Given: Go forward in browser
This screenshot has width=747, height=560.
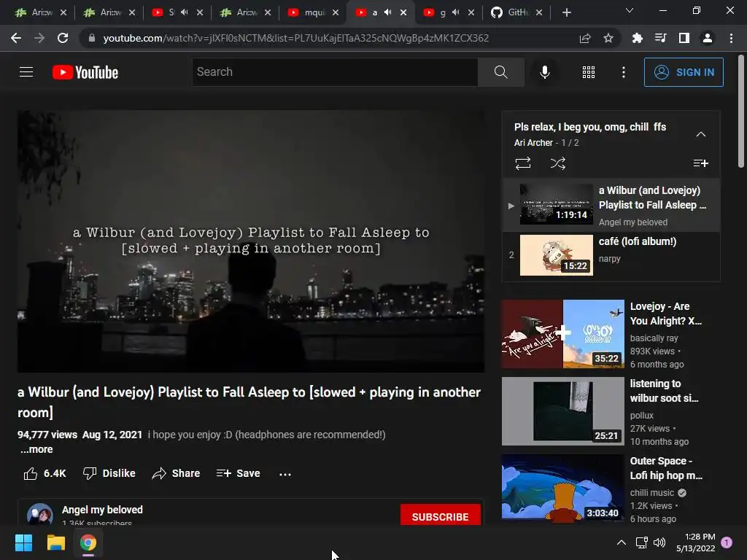Looking at the screenshot, I should 39,38.
